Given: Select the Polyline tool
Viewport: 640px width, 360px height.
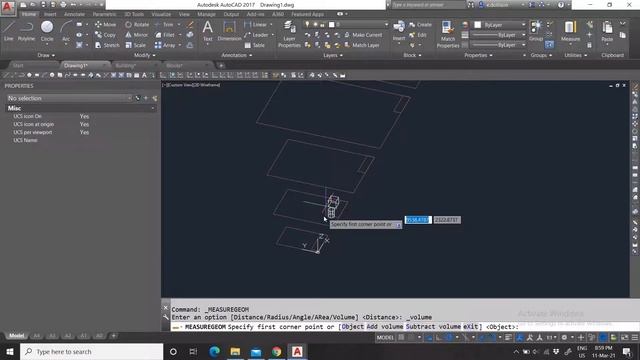Looking at the screenshot, I should 26,31.
